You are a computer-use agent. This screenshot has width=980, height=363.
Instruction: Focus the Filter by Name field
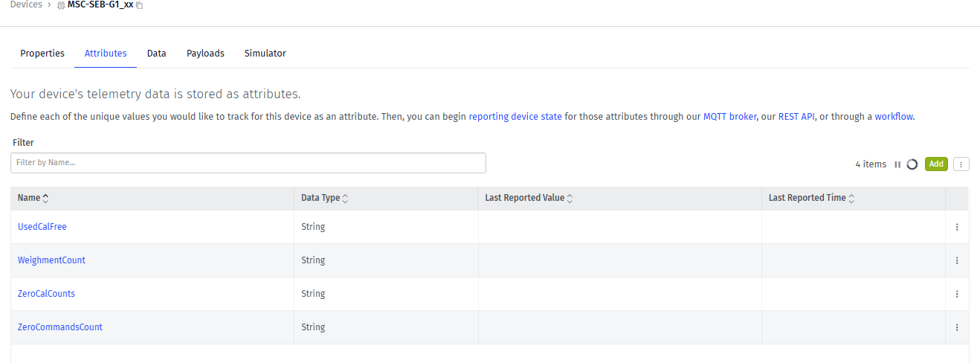tap(248, 163)
